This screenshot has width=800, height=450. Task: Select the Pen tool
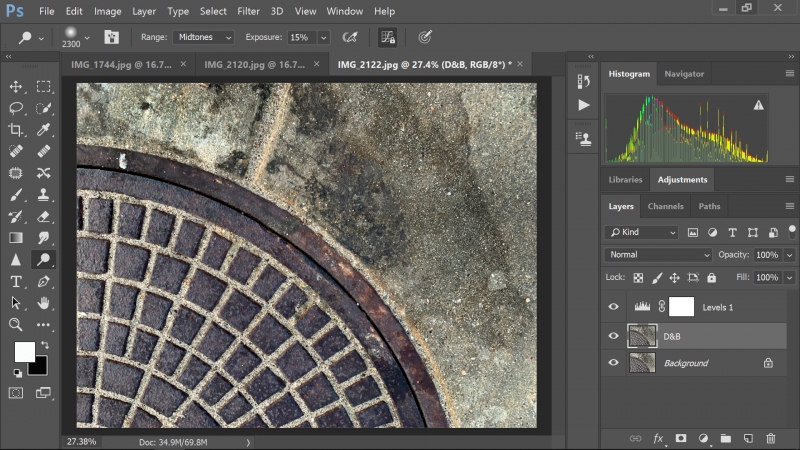point(43,281)
